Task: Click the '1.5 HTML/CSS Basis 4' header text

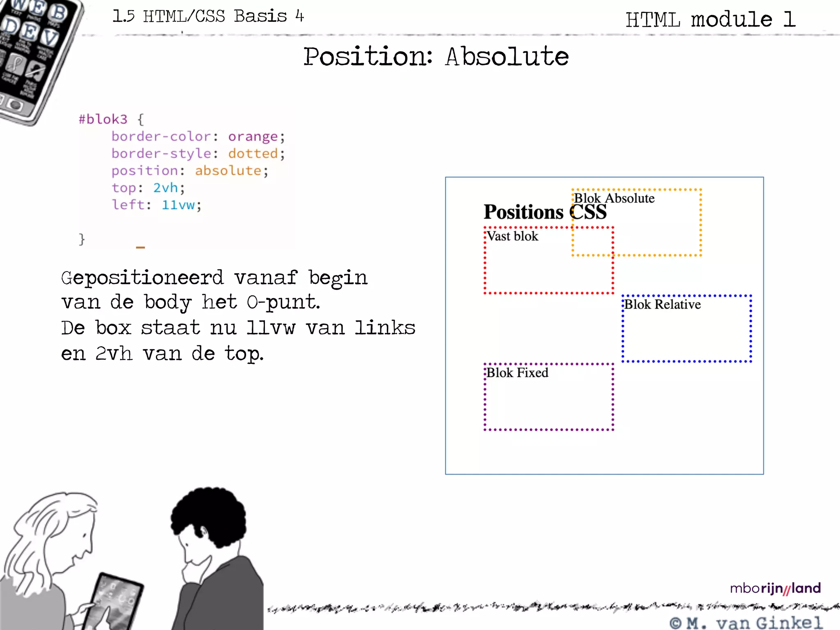Action: point(208,16)
